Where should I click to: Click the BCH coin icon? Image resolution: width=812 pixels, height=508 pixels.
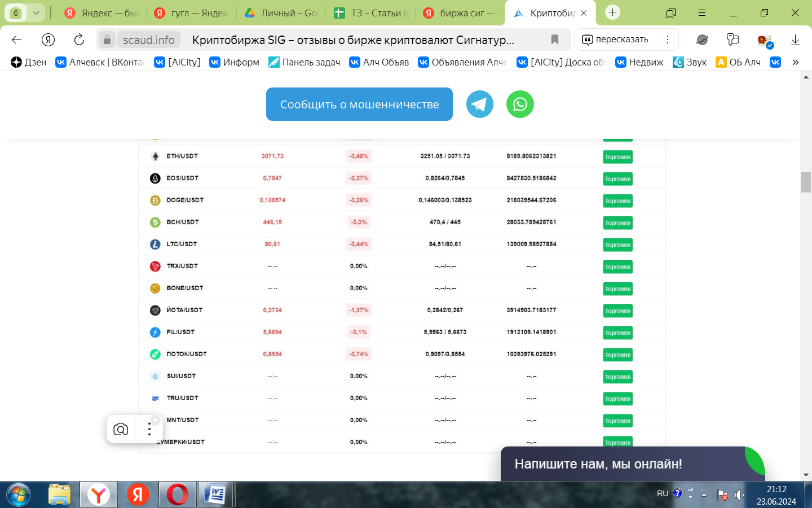[x=155, y=222]
